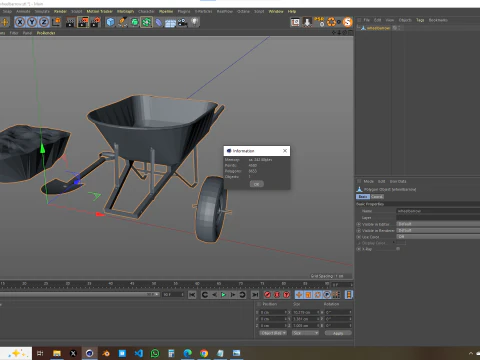This screenshot has height=360, width=480.
Task: Click the Size X value field
Action: [304, 312]
